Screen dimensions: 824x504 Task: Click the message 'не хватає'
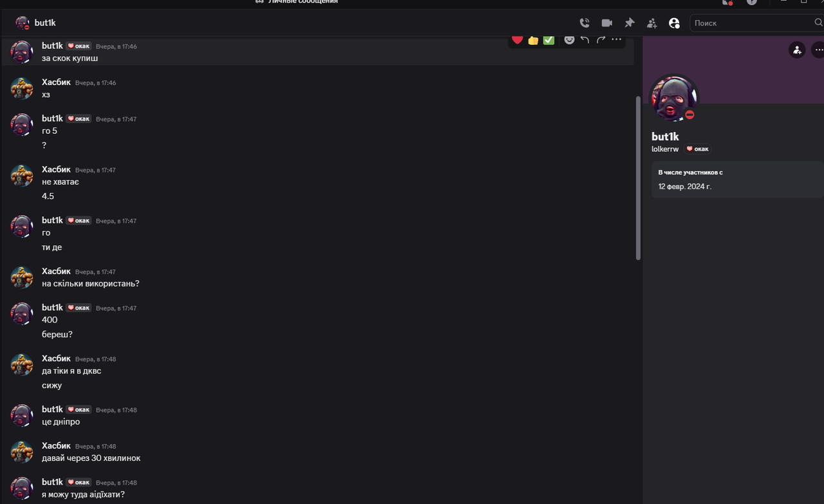pos(61,182)
